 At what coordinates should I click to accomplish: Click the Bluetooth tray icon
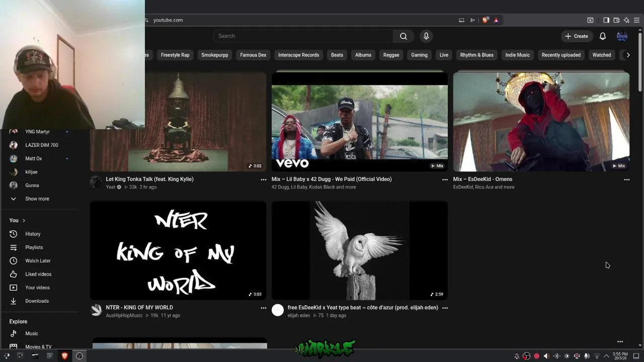[x=556, y=356]
